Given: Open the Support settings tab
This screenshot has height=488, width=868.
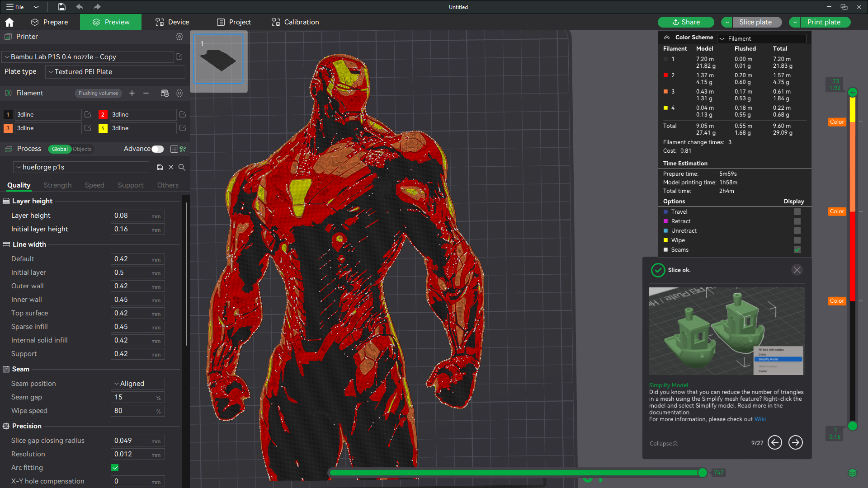Looking at the screenshot, I should (x=131, y=185).
